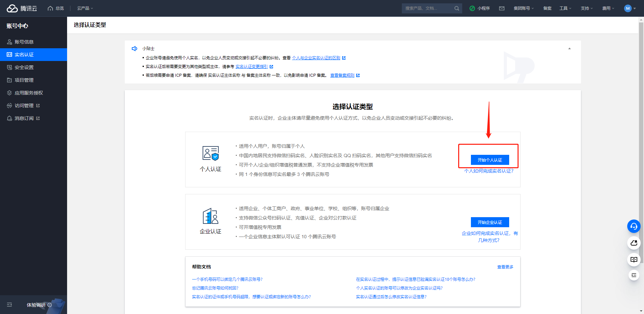Click the 账号信息 sidebar icon

click(9, 42)
